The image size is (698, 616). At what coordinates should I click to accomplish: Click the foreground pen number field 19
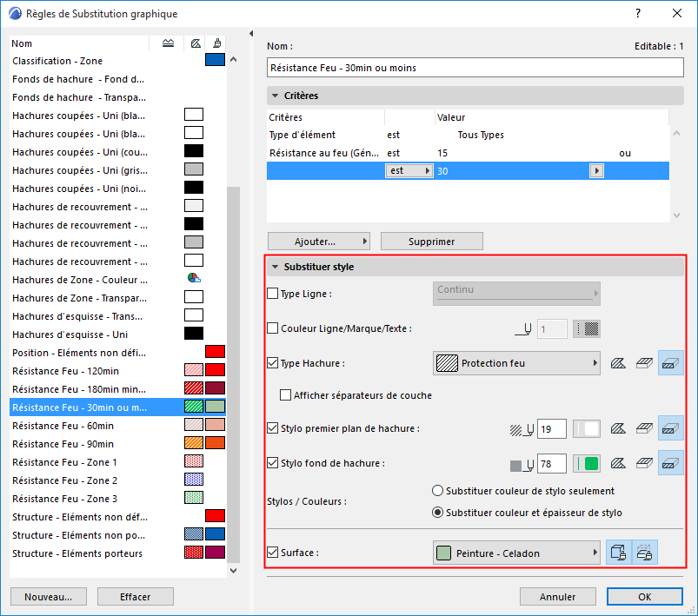point(552,429)
